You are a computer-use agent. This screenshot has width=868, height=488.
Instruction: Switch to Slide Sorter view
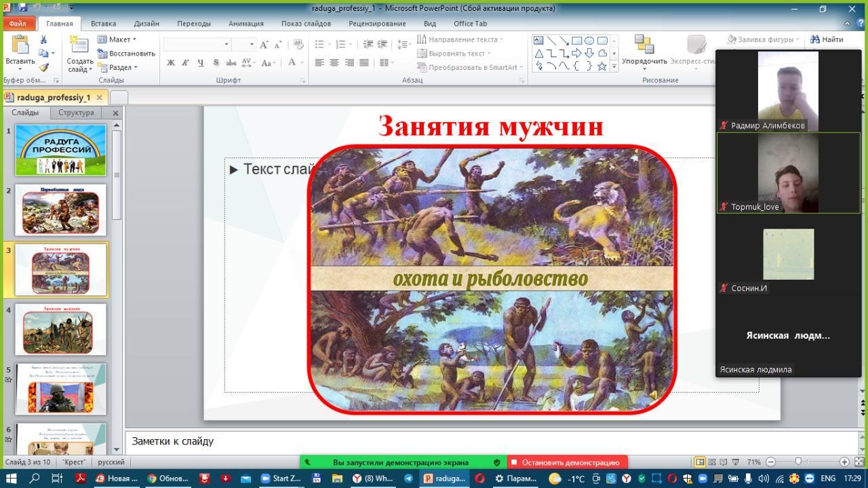[x=712, y=462]
